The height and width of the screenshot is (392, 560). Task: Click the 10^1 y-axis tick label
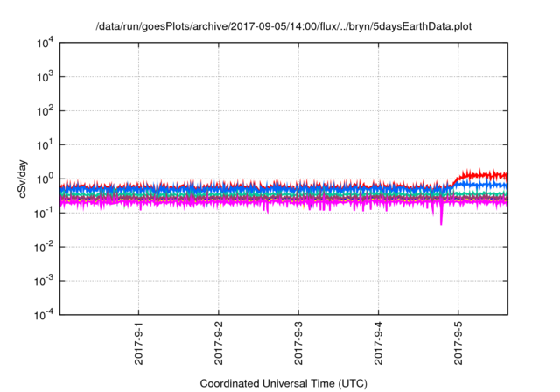(45, 145)
